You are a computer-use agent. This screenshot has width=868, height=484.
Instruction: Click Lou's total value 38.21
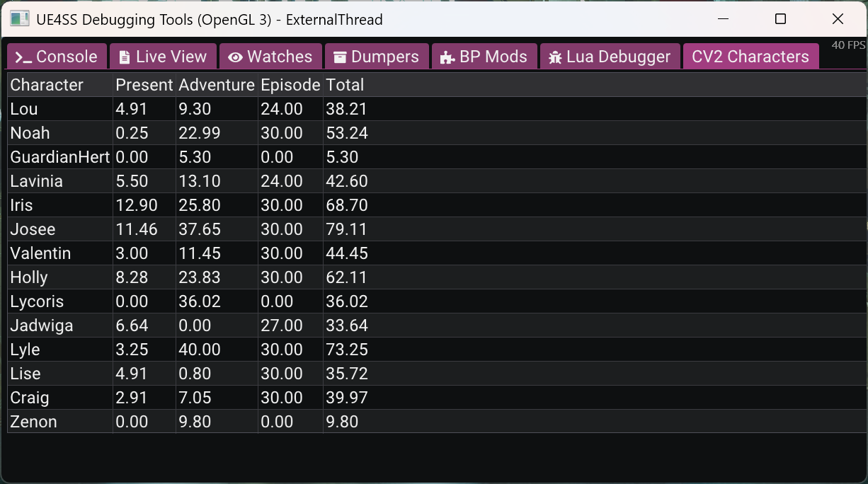pyautogui.click(x=347, y=109)
